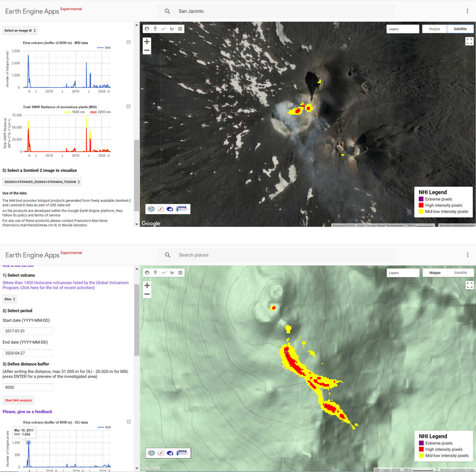Viewport: 476px width, 473px height.
Task: Select the rectangle drawing tool in lower map
Action: (180, 273)
